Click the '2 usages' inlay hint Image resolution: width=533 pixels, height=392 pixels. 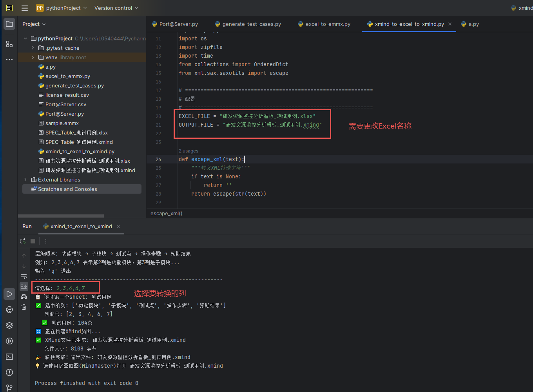pyautogui.click(x=189, y=151)
